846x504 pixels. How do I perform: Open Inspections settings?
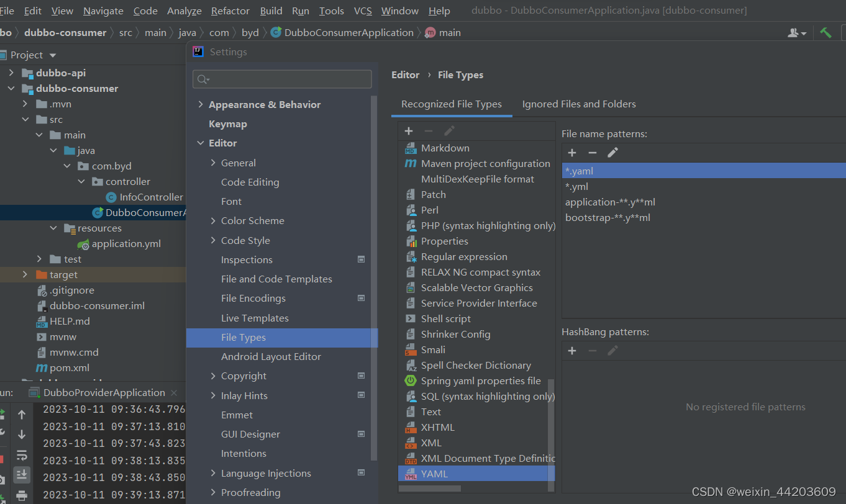[247, 259]
